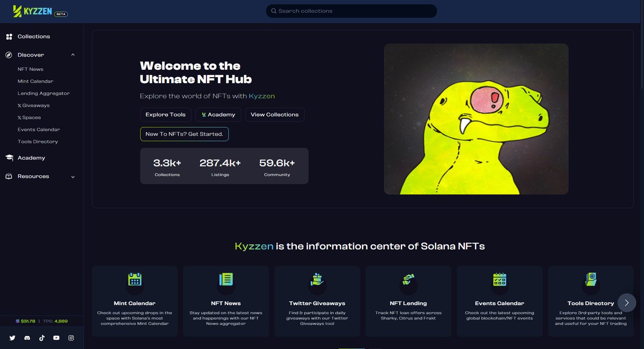Click the Mint Calendar card icon

(135, 279)
